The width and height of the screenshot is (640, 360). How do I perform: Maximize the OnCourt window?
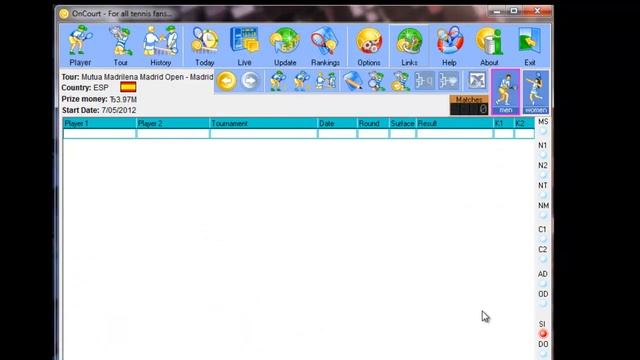pos(514,11)
